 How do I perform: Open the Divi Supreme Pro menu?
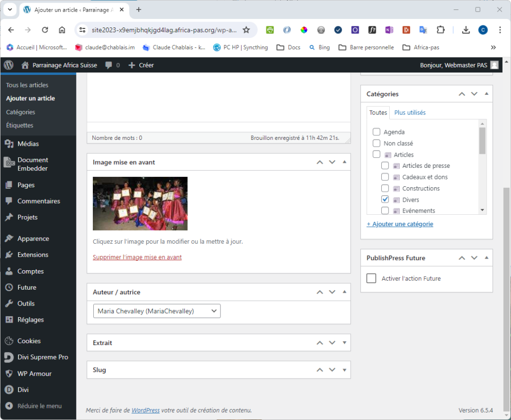[42, 357]
